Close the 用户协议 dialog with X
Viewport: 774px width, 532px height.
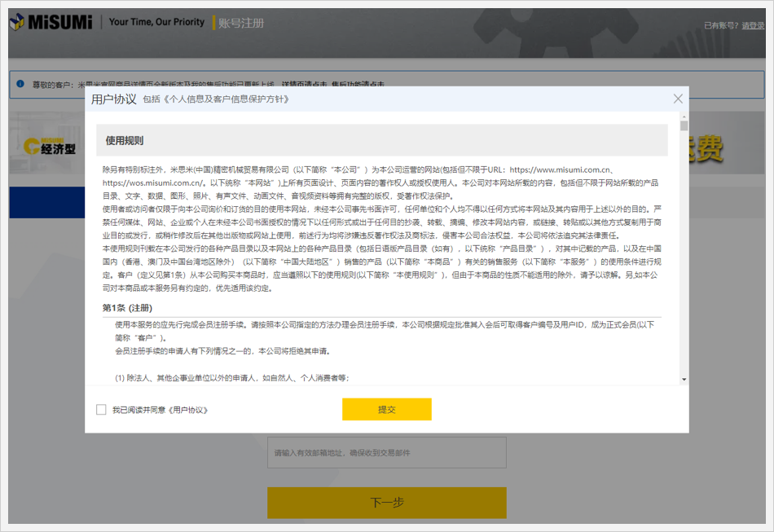coord(678,99)
